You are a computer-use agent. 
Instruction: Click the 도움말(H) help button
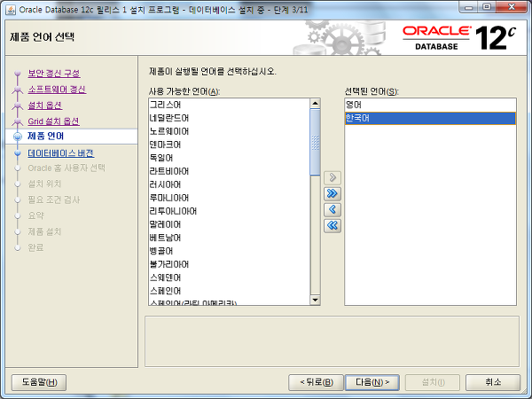tap(39, 382)
